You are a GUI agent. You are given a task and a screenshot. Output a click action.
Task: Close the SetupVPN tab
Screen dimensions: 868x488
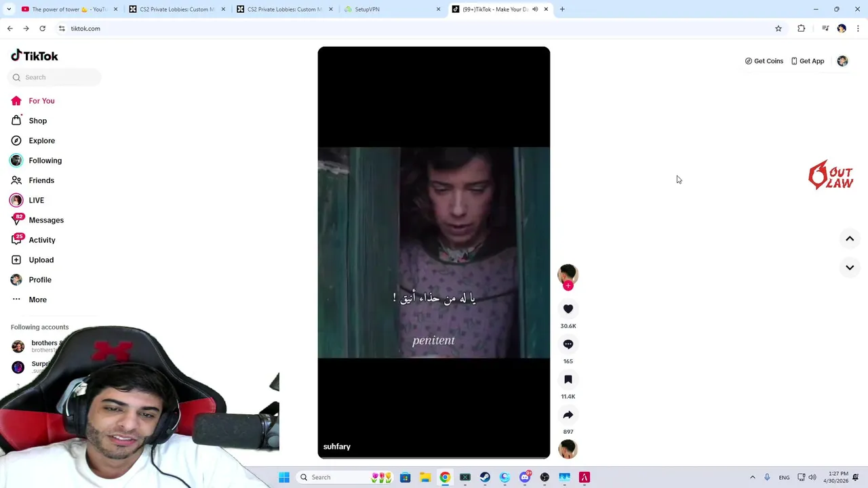[438, 9]
